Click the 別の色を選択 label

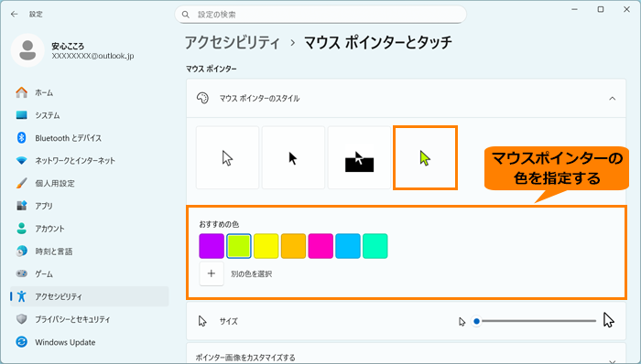coord(252,273)
